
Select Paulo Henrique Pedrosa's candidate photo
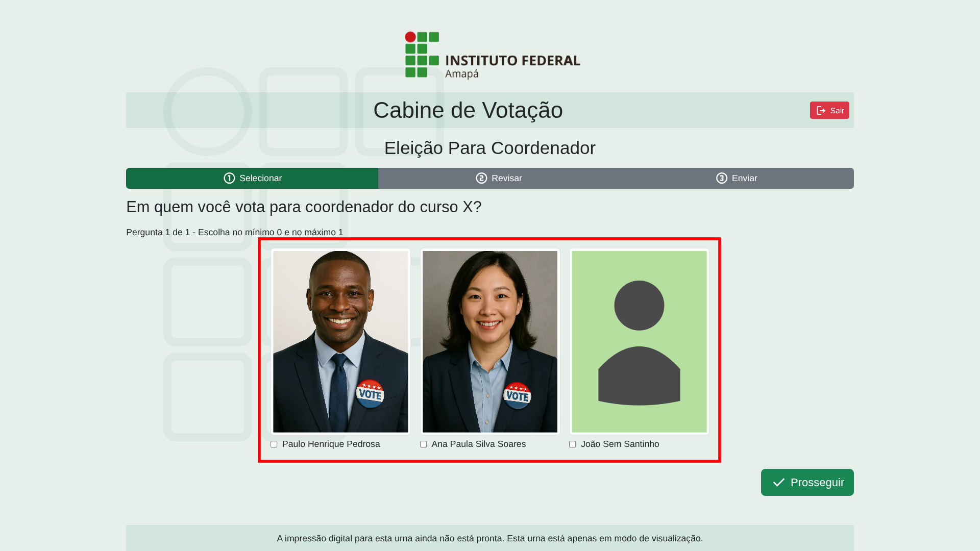tap(340, 342)
